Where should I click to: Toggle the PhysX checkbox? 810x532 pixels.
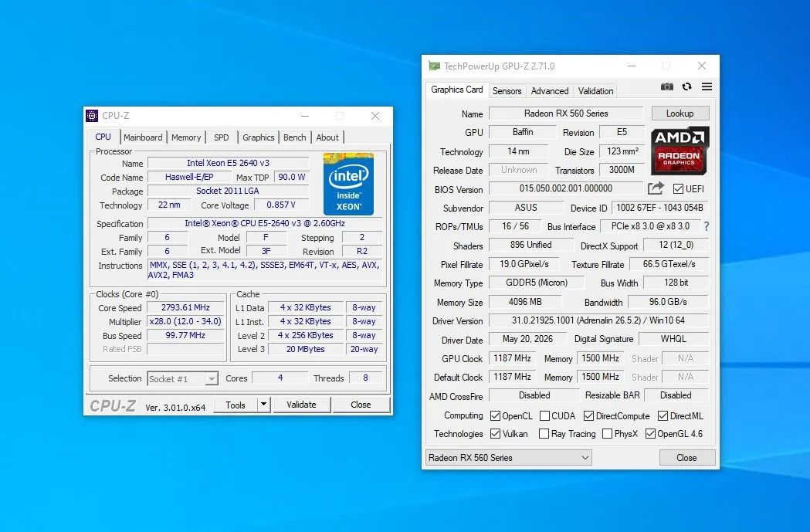[607, 433]
